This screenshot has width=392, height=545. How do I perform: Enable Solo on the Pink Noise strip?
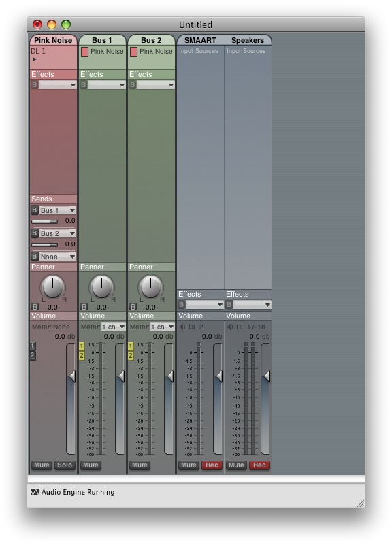click(65, 465)
